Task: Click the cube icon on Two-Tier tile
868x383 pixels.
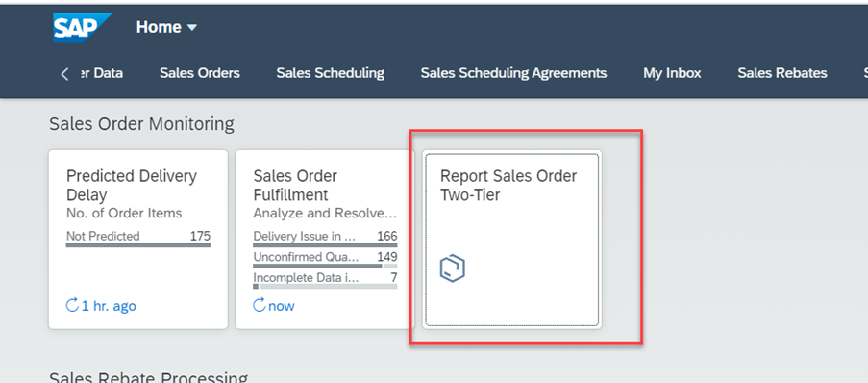Action: pos(453,268)
